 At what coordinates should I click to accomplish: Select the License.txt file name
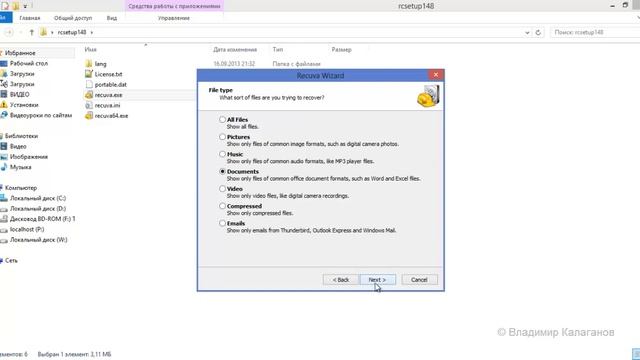(x=109, y=74)
